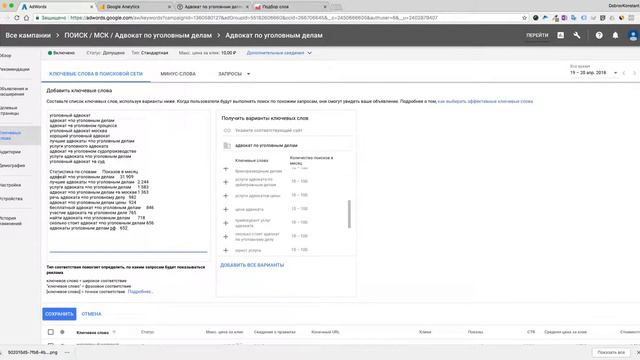Select 'История изменений' in sidebar
This screenshot has height=360, width=640.
11,221
